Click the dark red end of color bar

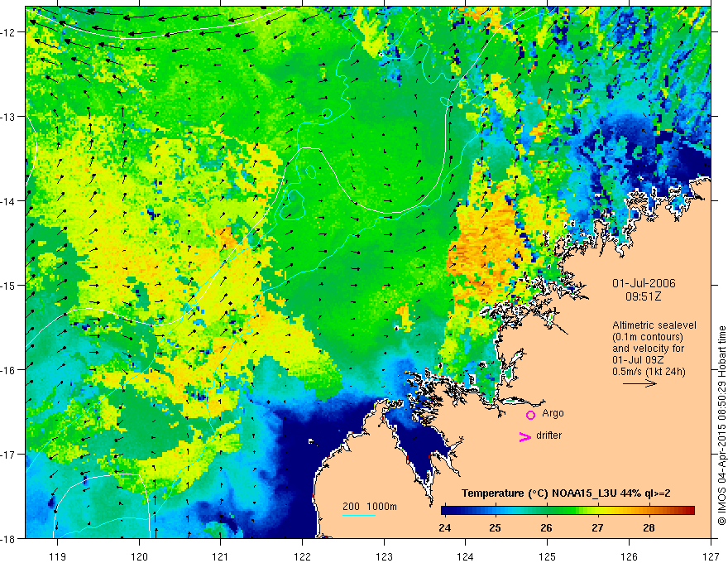[689, 511]
